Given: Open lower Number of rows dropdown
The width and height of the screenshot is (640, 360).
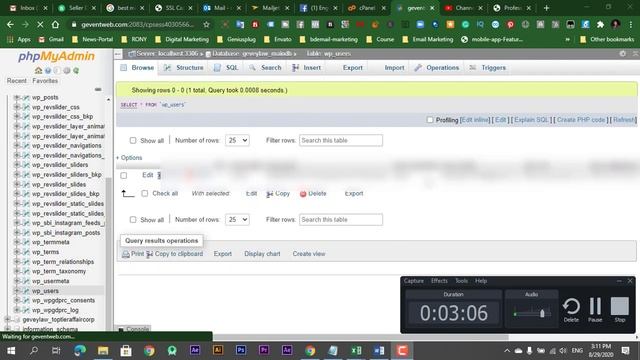Looking at the screenshot, I should [x=237, y=220].
